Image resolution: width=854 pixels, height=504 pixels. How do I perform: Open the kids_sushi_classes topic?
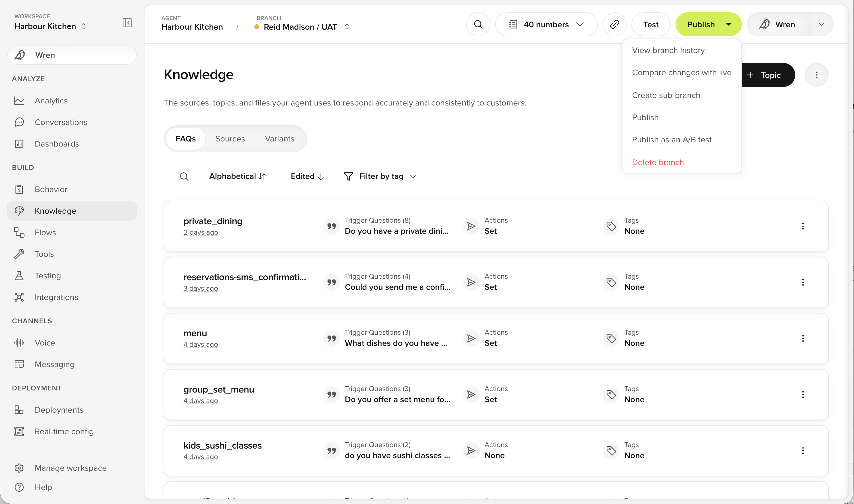coord(222,445)
